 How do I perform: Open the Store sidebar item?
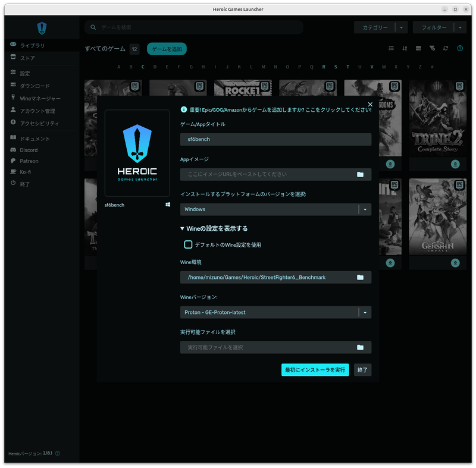[x=42, y=58]
